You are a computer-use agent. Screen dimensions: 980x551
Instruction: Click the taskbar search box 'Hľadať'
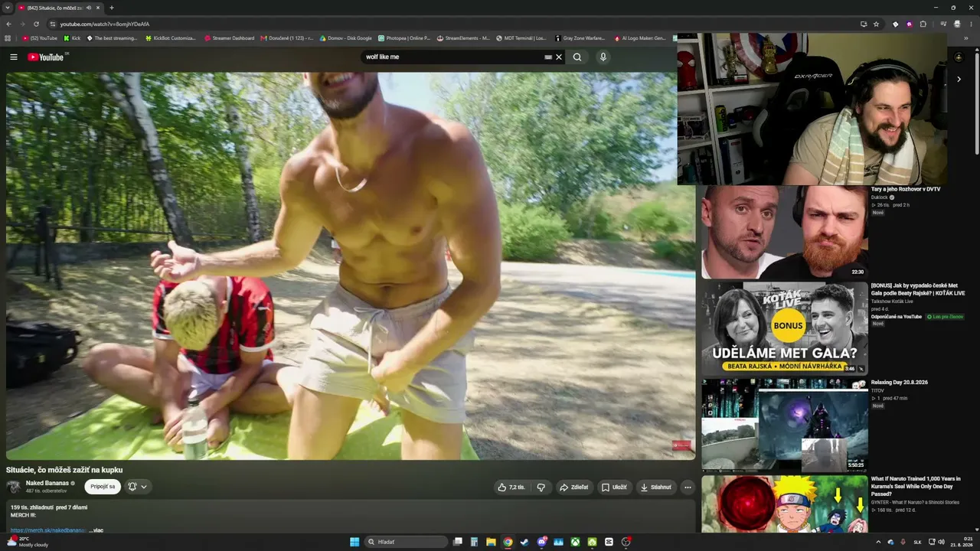405,542
